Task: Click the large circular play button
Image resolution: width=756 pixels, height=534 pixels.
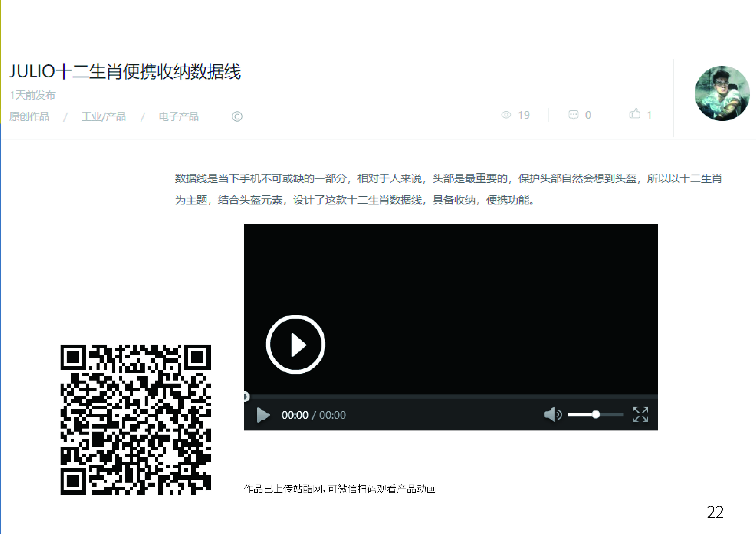Action: pyautogui.click(x=295, y=344)
